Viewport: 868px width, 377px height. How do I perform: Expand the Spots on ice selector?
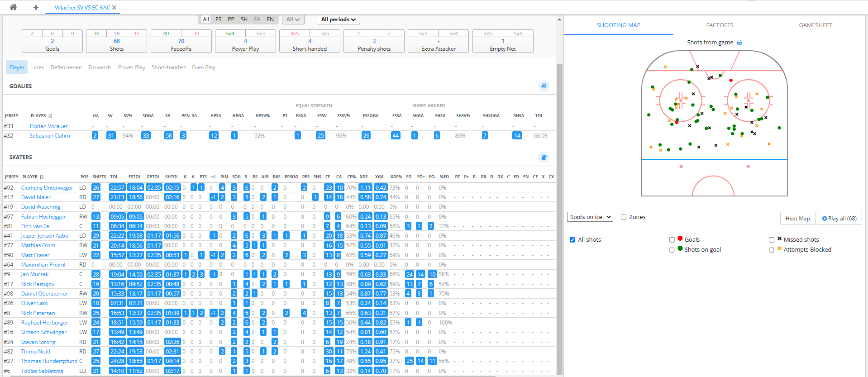click(x=590, y=217)
